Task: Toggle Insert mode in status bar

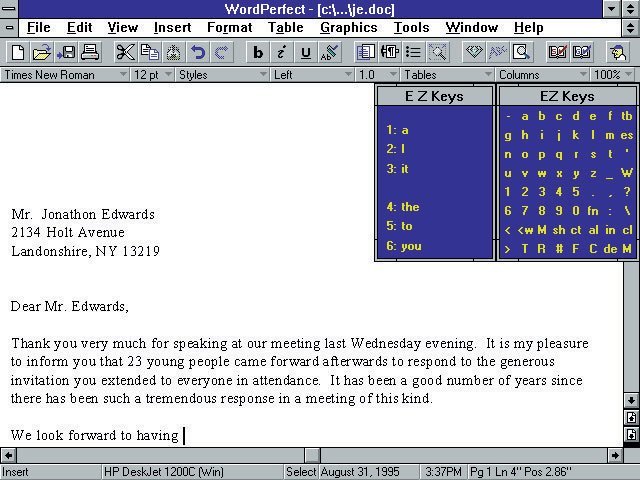Action: (x=50, y=472)
